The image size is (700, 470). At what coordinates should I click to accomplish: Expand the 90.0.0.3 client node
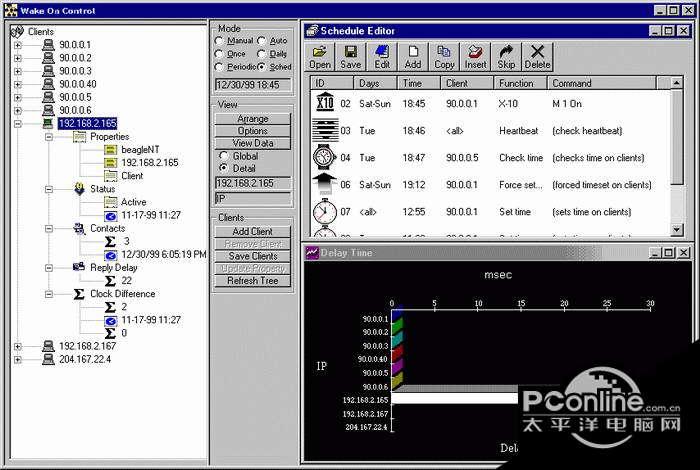(17, 71)
